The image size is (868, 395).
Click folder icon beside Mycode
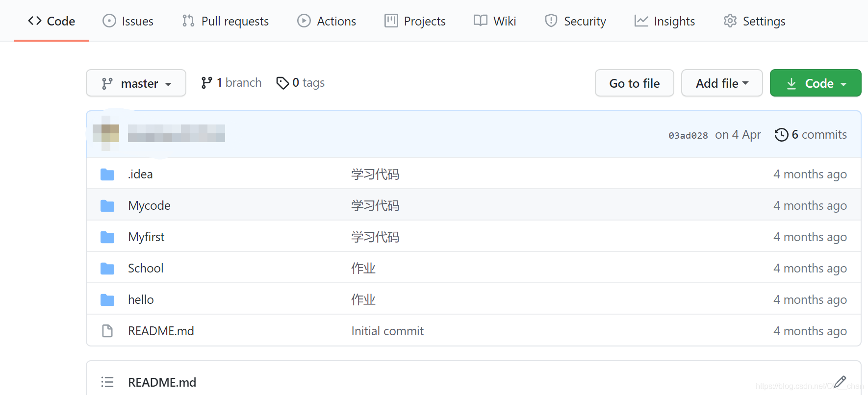(107, 206)
